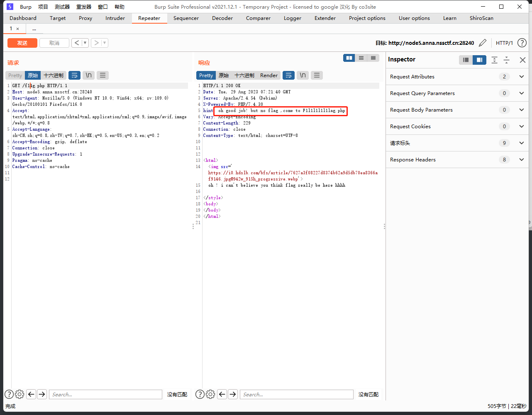Open the response viewer's hamburger options menu
The image size is (532, 415).
[x=317, y=75]
